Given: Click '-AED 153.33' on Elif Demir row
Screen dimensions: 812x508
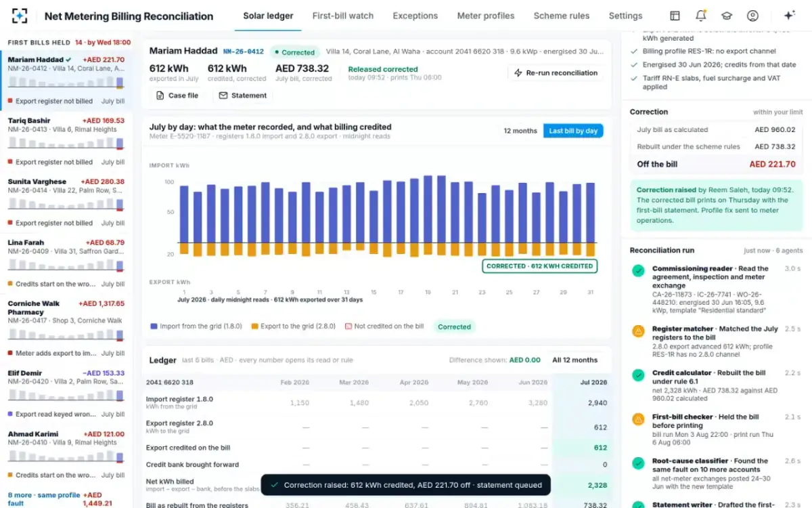Looking at the screenshot, I should pos(104,373).
